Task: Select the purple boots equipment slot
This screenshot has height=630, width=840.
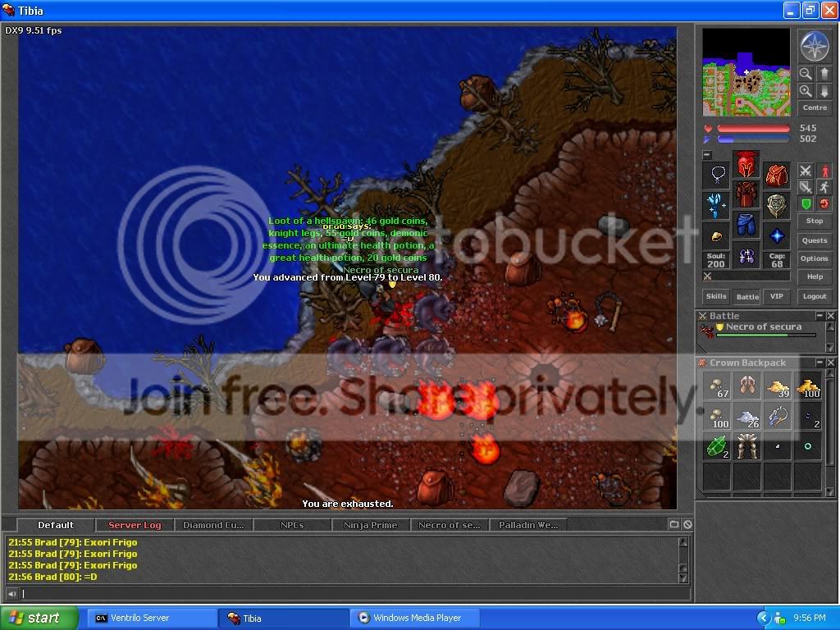Action: pyautogui.click(x=746, y=256)
